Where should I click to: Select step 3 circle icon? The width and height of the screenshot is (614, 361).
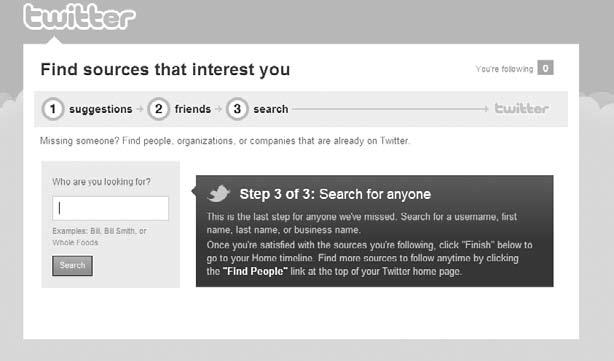[x=237, y=109]
